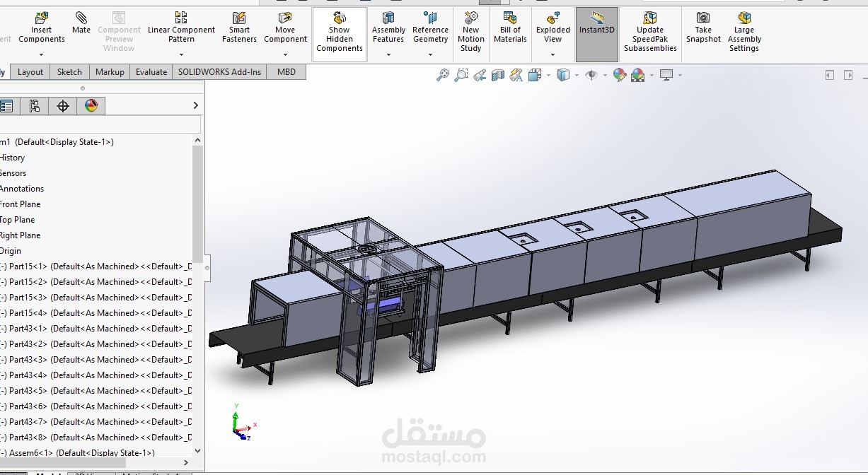
Task: Click Hide/Show Items eye icon
Action: pos(591,75)
